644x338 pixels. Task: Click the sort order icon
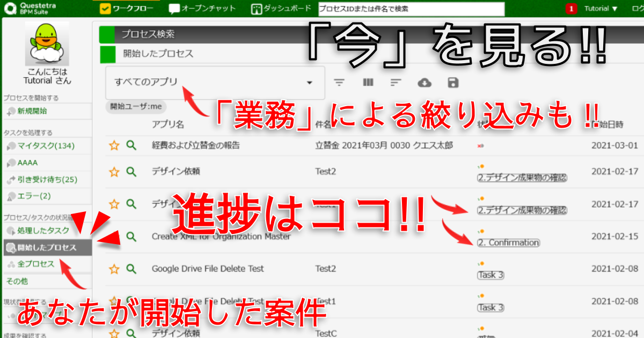(396, 83)
